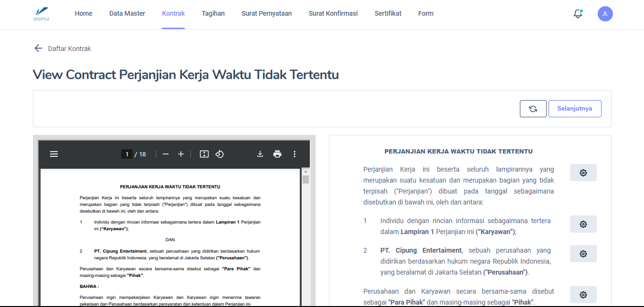Screen dimensions: 644x307
Task: Zoom in the PDF with the plus icon
Action: [181, 154]
